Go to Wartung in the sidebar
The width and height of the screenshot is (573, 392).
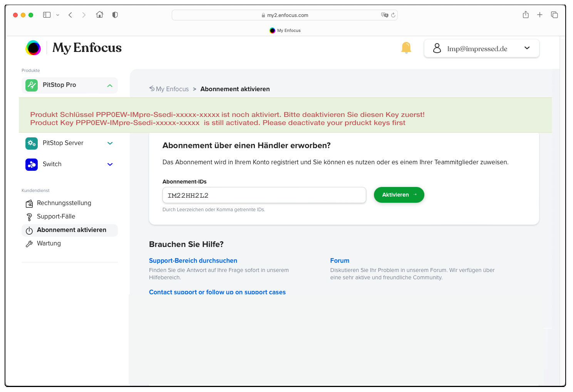(x=49, y=244)
